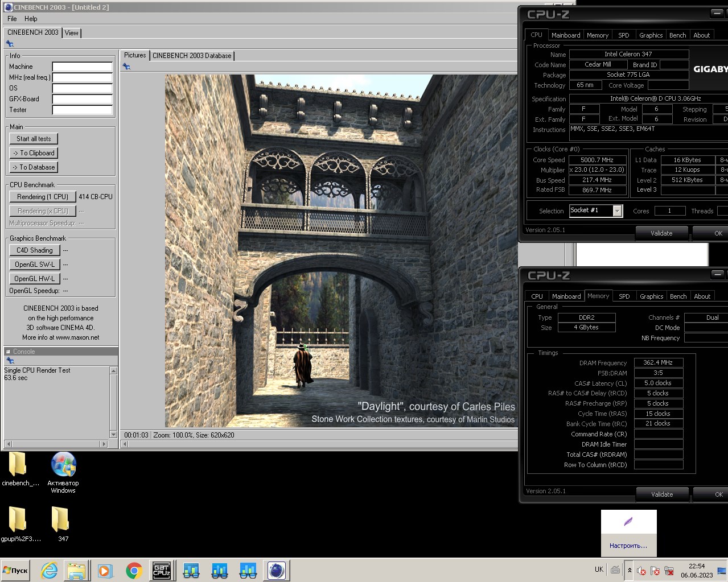
Task: Open Windows Explorer from the taskbar
Action: pyautogui.click(x=76, y=571)
